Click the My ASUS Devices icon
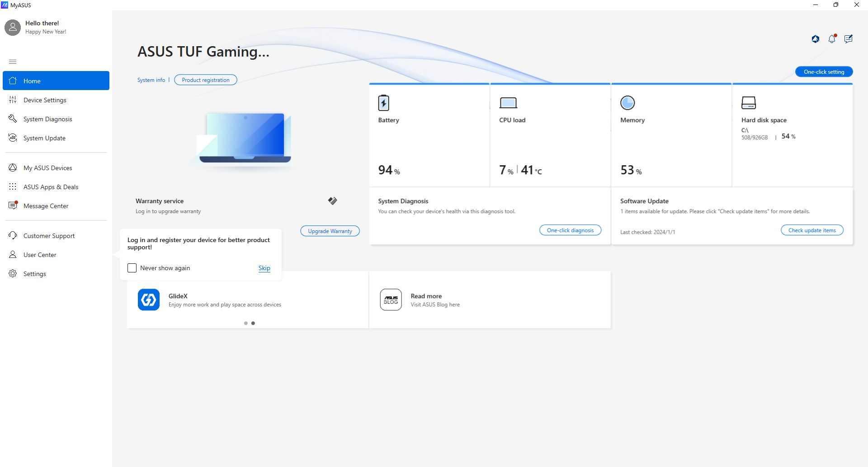 (x=13, y=167)
